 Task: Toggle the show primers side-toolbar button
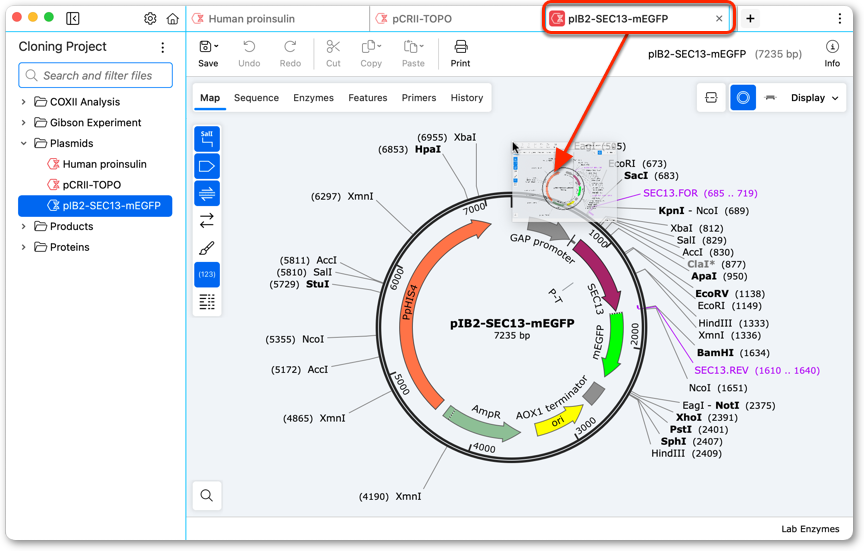click(207, 193)
